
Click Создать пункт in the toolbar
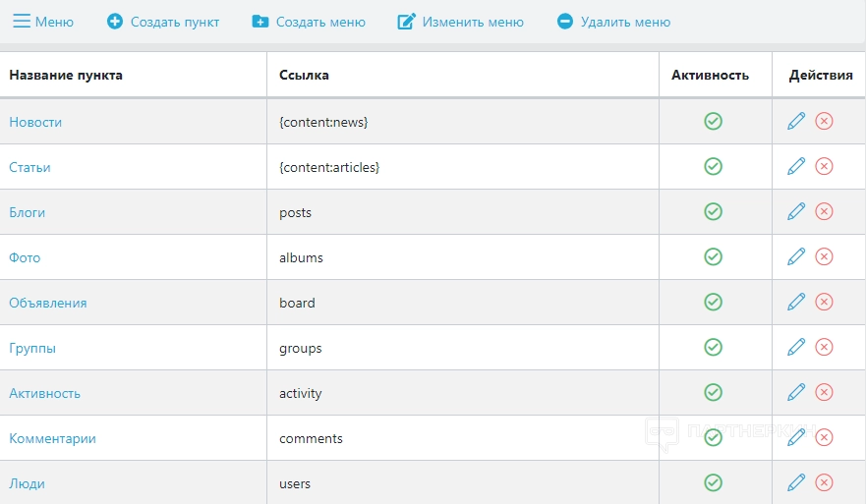(163, 22)
